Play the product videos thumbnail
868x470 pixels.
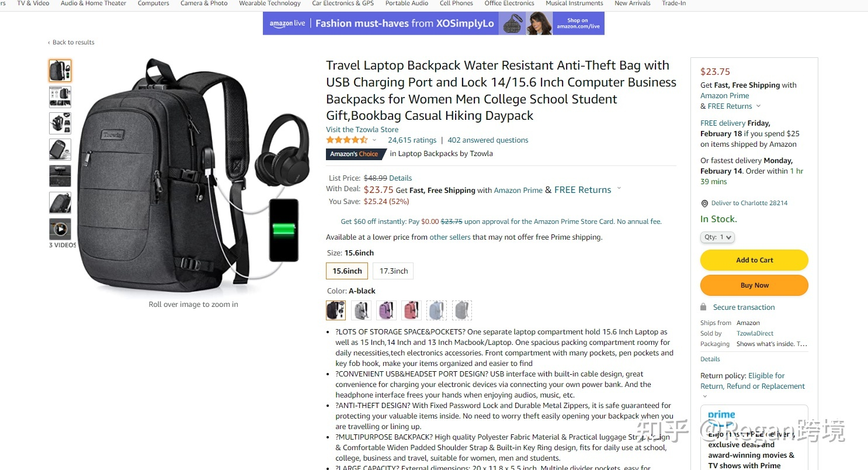tap(60, 229)
